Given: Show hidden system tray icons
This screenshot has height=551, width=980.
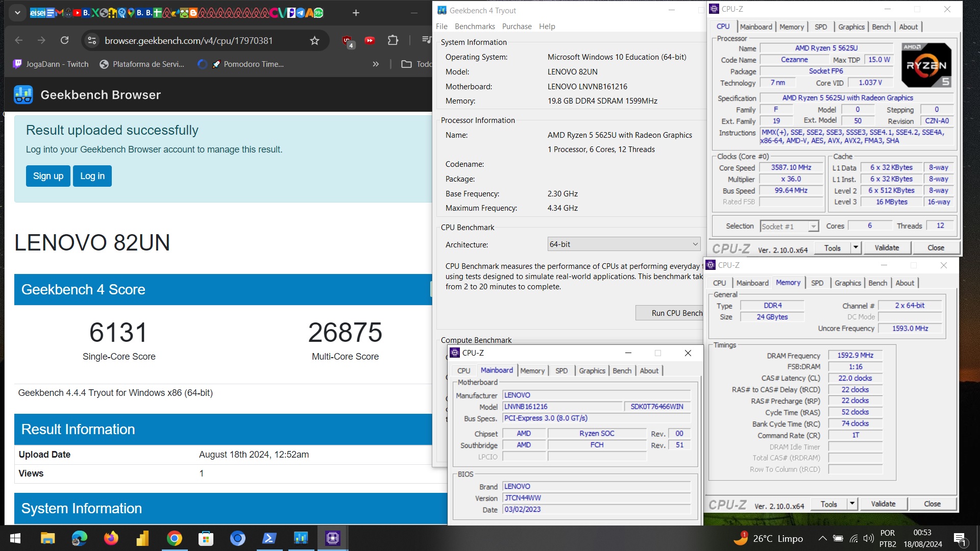Looking at the screenshot, I should pos(822,538).
